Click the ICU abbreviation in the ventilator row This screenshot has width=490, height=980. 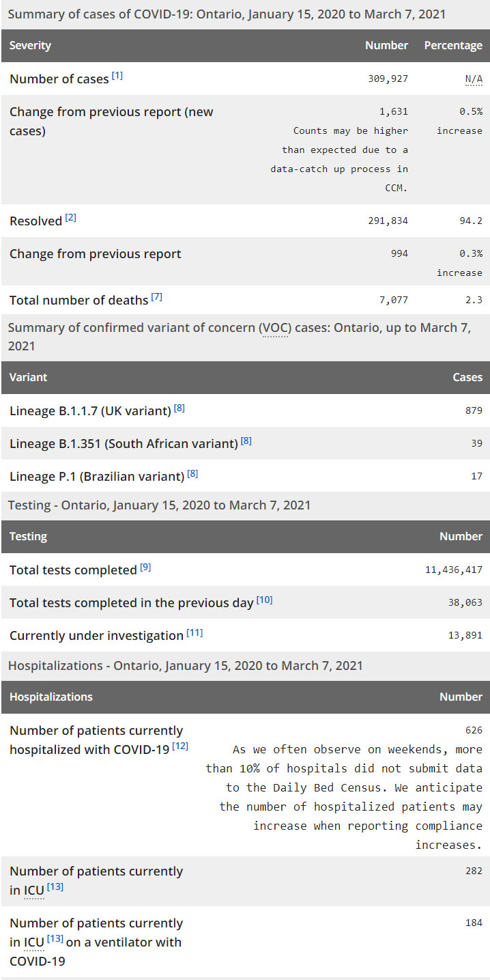(x=34, y=942)
